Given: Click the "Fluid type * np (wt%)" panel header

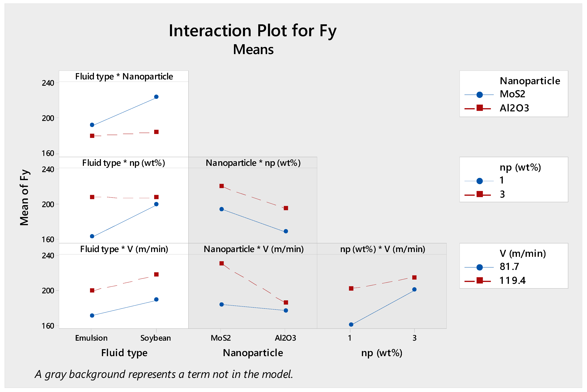Looking at the screenshot, I should coord(124,163).
